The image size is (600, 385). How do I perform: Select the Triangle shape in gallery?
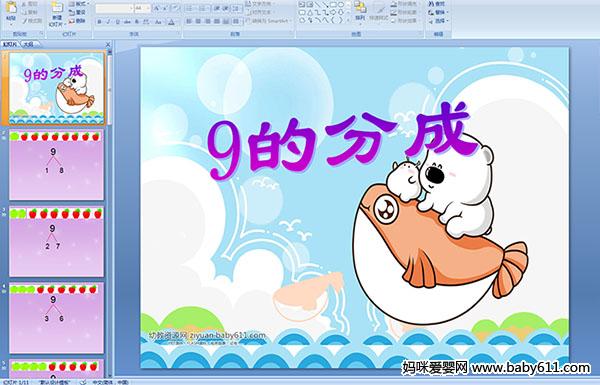[310, 12]
